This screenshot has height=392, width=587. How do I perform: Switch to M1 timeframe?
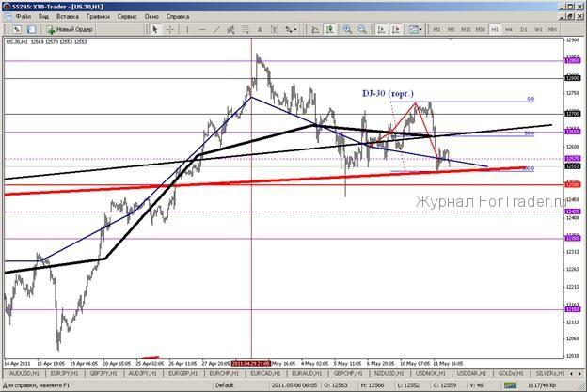point(436,29)
